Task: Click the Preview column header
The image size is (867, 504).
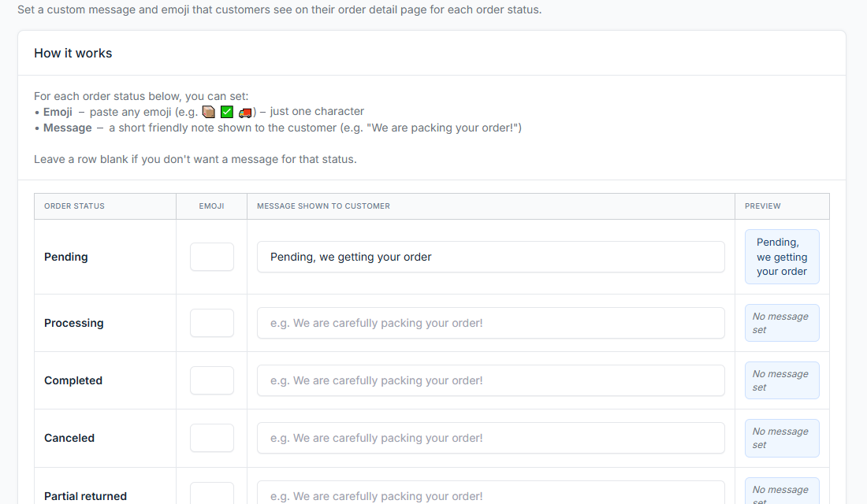Action: pos(762,206)
